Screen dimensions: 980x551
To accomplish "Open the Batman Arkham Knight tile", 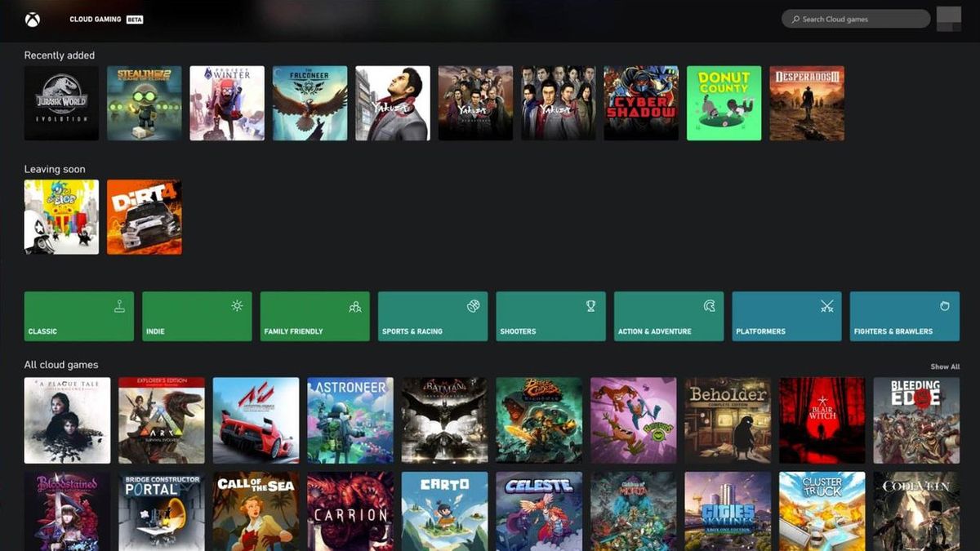I will [x=445, y=420].
